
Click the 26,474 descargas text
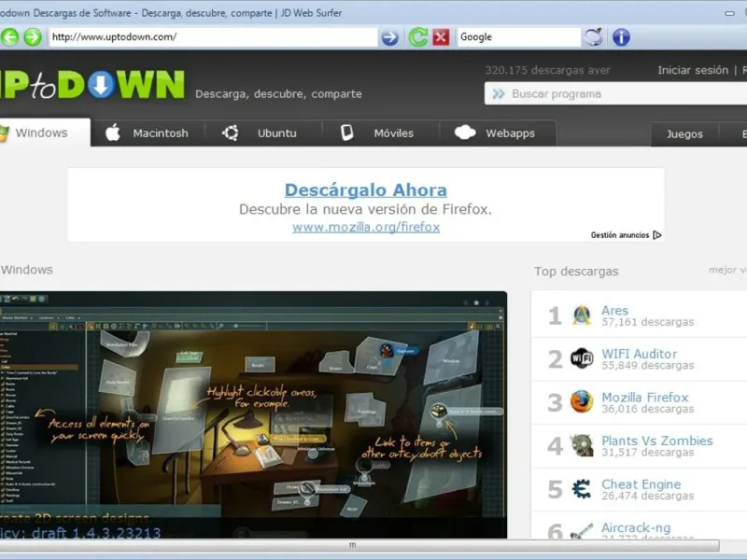pos(647,497)
